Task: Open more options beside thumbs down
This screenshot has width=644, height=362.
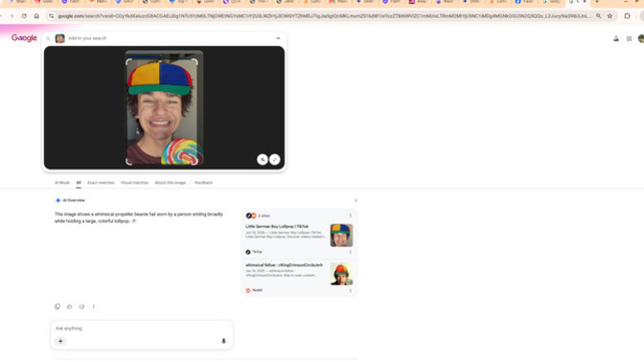Action: 94,306
